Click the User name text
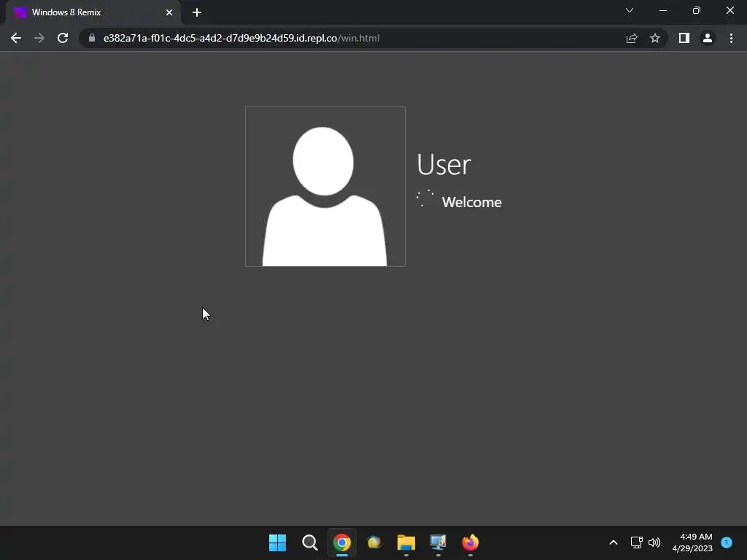This screenshot has width=747, height=560. [444, 165]
